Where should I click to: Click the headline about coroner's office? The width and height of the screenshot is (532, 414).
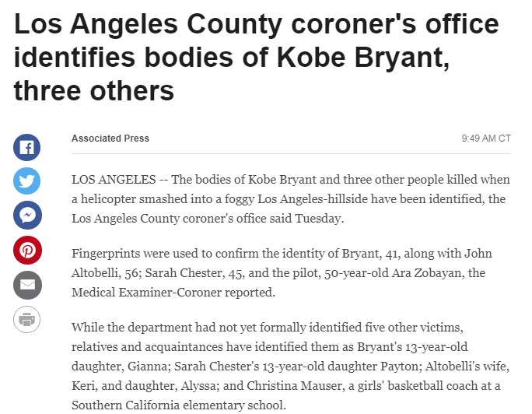pos(256,57)
